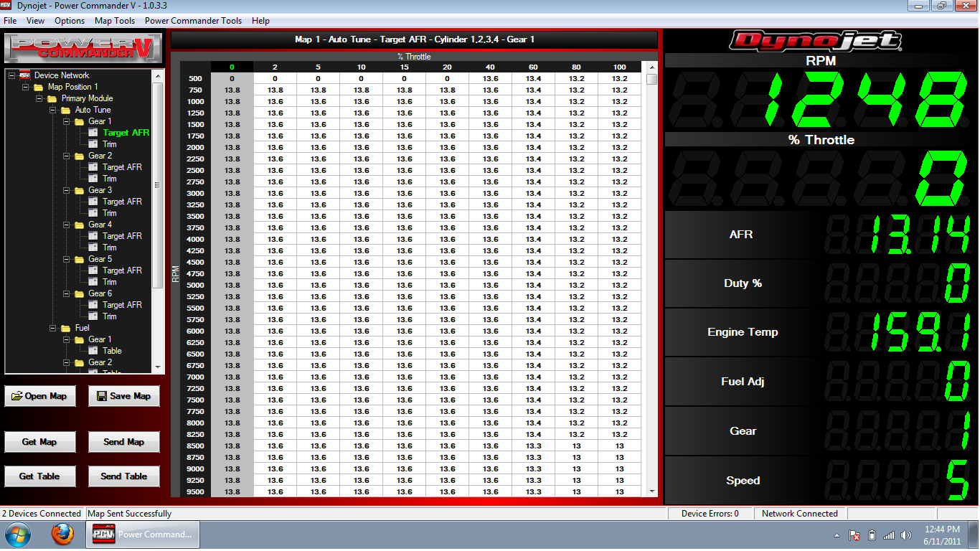Click table icon for Gear 1 Target AFR

[x=93, y=133]
